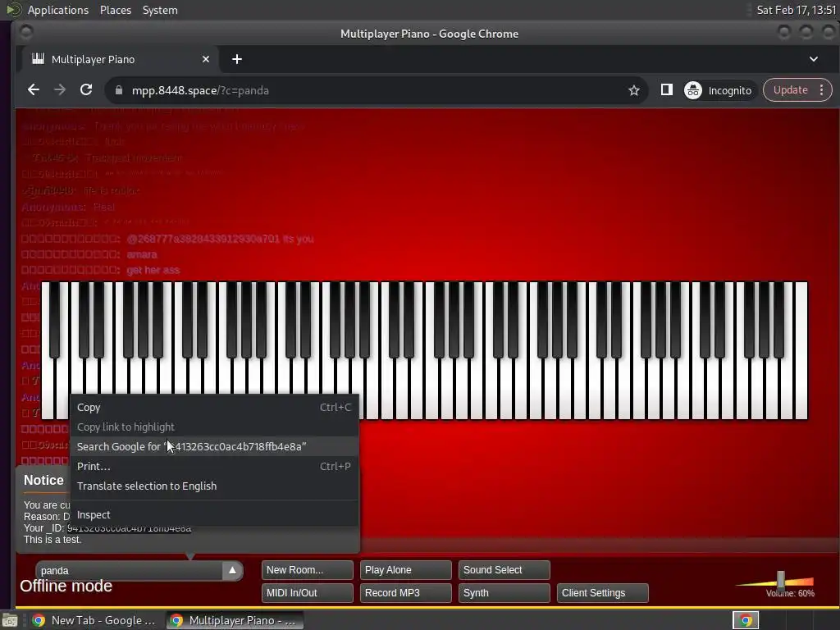The image size is (840, 630).
Task: Reload the Multiplayer Piano page
Action: coord(85,90)
